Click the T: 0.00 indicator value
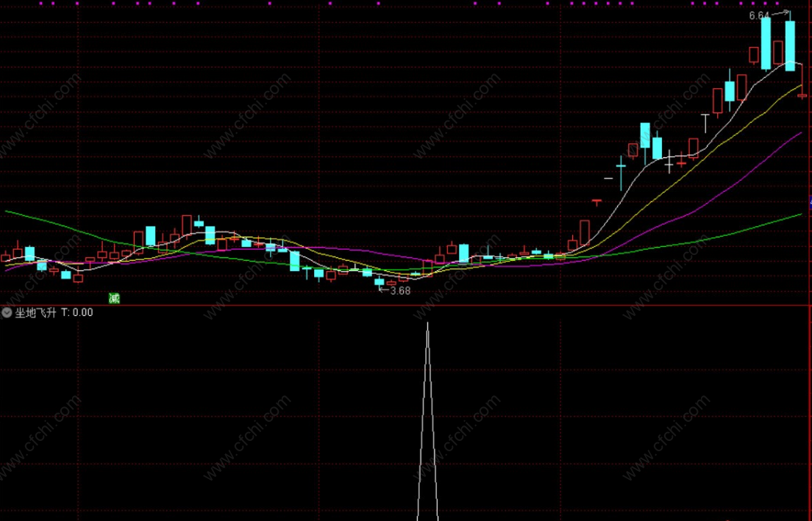Image resolution: width=812 pixels, height=521 pixels. (x=77, y=312)
